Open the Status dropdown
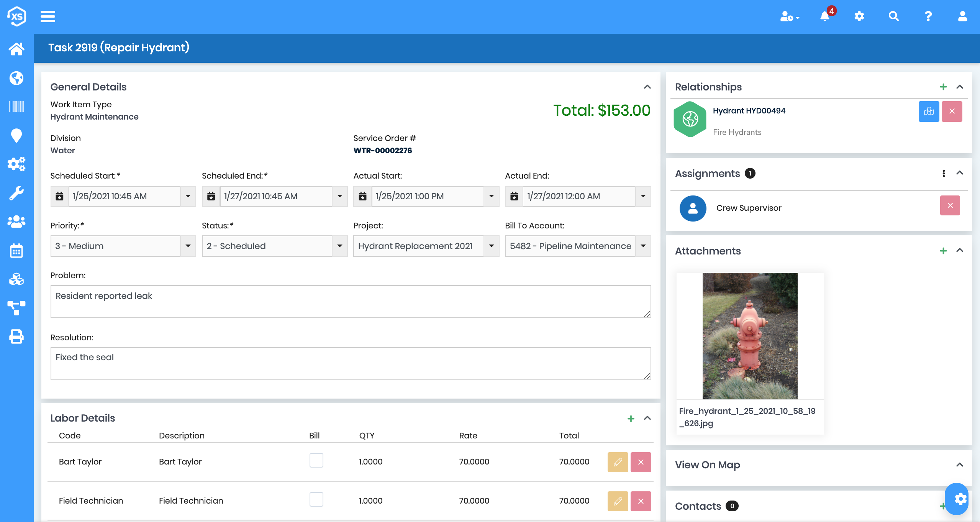The width and height of the screenshot is (980, 522). tap(339, 246)
